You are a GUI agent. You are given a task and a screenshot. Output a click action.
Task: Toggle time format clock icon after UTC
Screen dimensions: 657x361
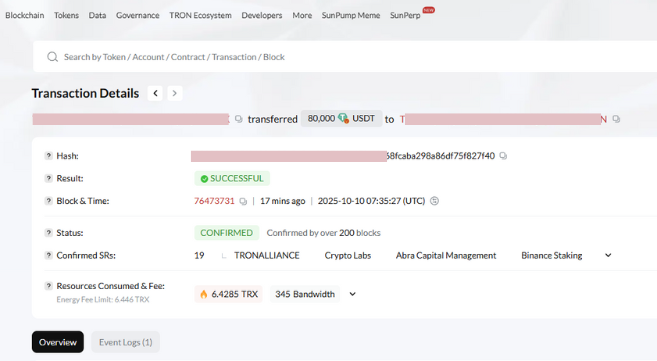click(x=435, y=201)
